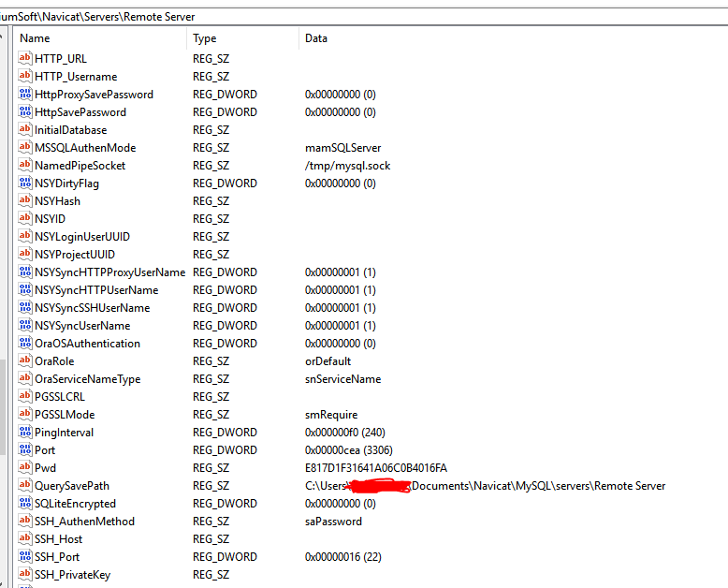This screenshot has height=588, width=728.
Task: Click the string icon beside NamedPipeSocket
Action: [25, 165]
